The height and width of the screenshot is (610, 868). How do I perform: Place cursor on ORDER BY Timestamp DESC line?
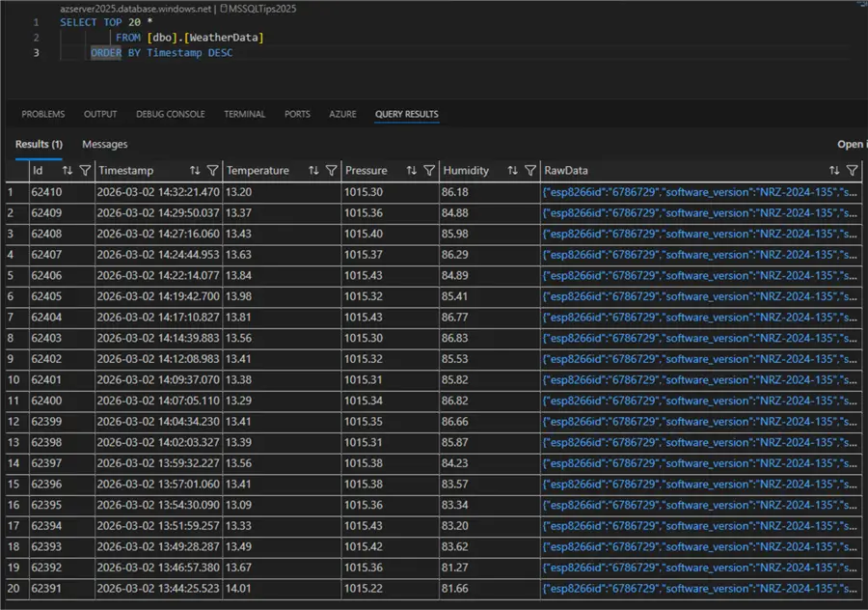162,53
